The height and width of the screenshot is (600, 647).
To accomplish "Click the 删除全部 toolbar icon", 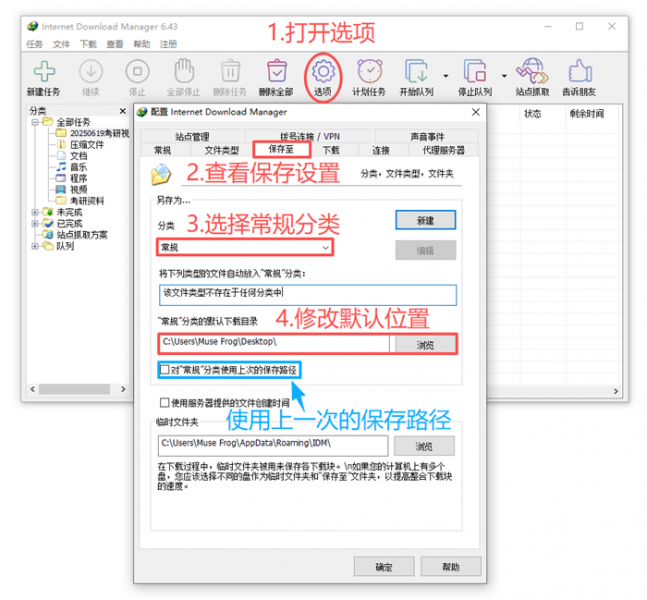I will click(x=276, y=71).
